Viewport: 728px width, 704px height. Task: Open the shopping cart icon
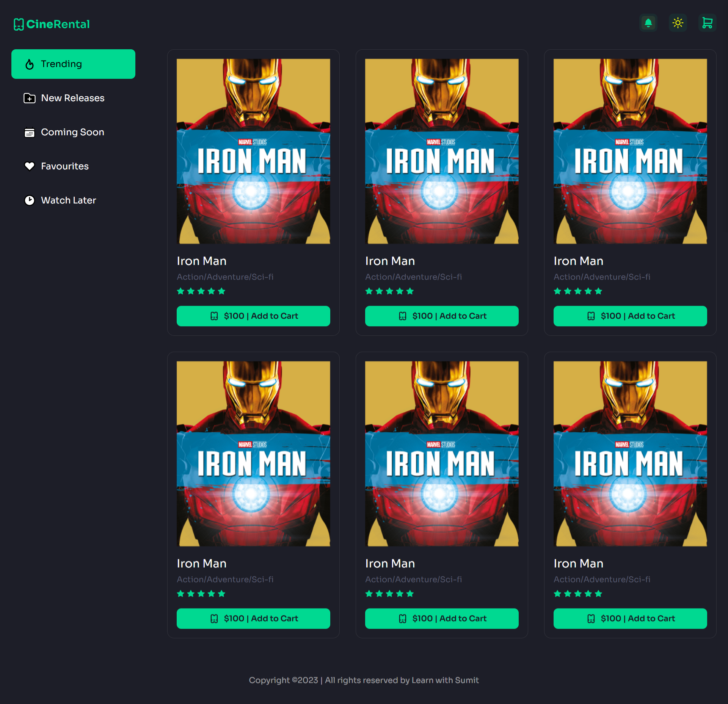708,23
